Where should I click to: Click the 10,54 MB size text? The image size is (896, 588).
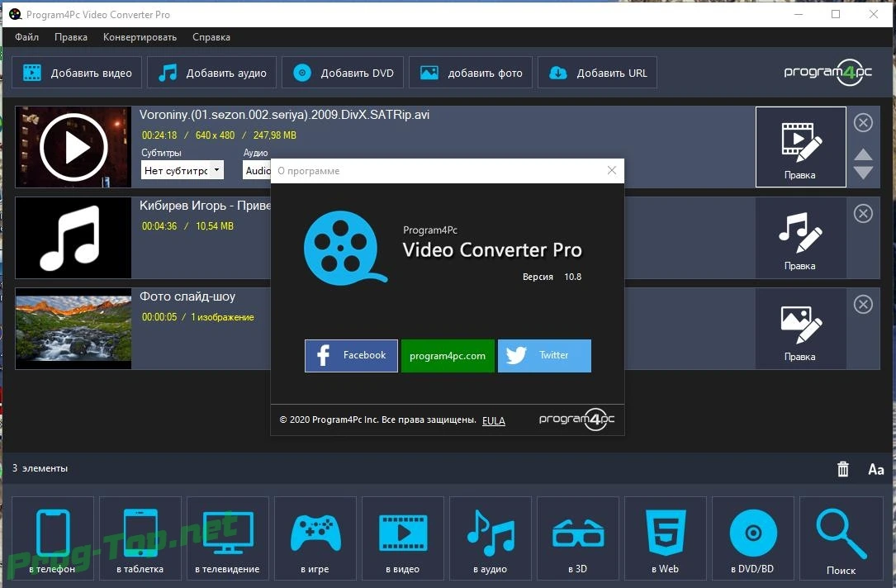[214, 226]
